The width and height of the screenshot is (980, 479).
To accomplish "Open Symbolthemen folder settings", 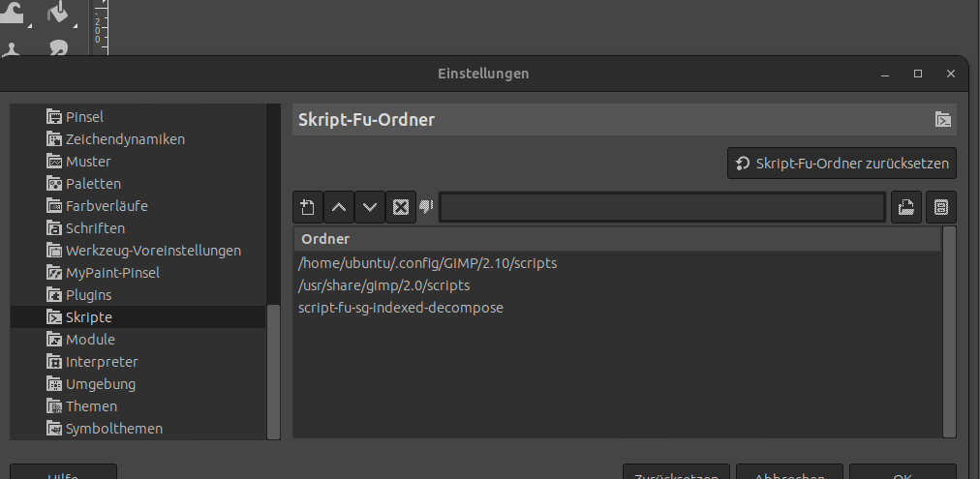I will pos(113,429).
